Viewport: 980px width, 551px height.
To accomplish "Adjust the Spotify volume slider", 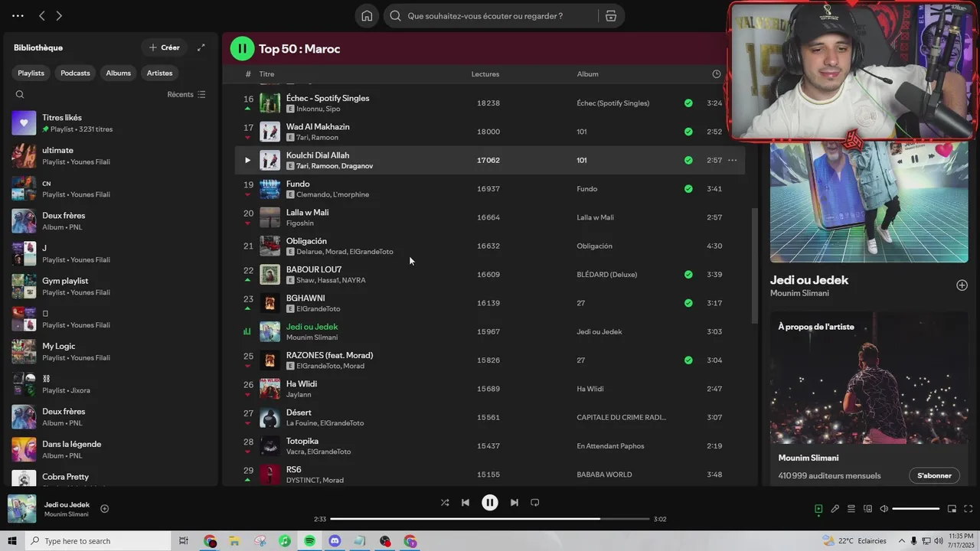I will (916, 509).
